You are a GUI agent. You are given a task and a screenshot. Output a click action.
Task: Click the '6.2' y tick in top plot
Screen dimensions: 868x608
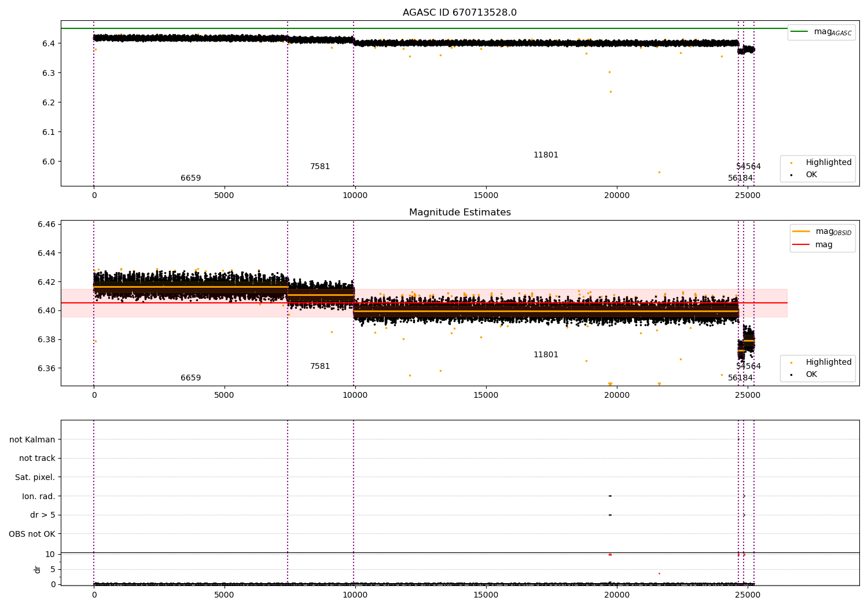pyautogui.click(x=49, y=102)
